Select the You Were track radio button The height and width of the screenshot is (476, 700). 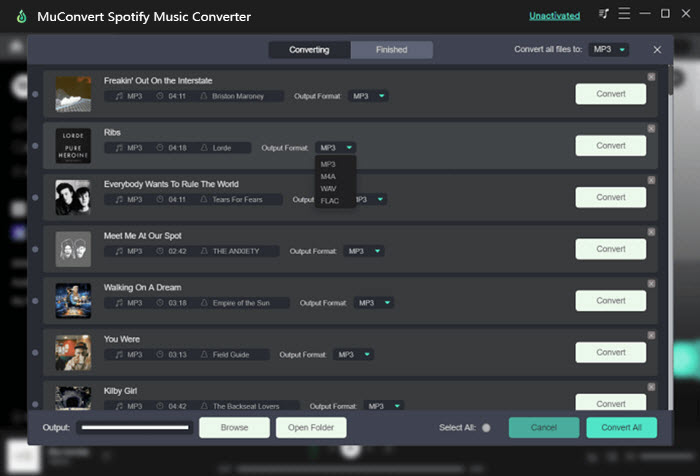(x=36, y=354)
